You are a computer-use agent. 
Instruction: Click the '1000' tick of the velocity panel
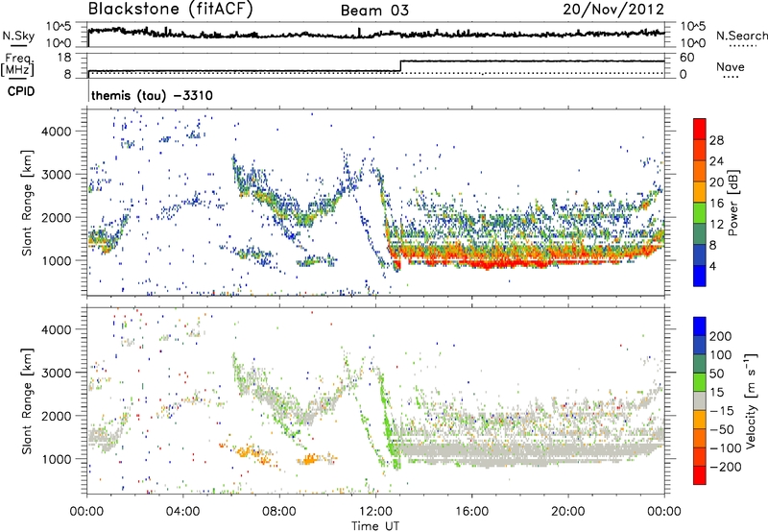point(57,459)
